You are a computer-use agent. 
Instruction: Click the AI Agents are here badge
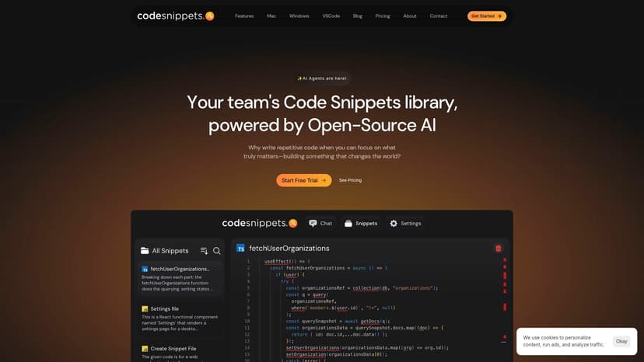322,78
